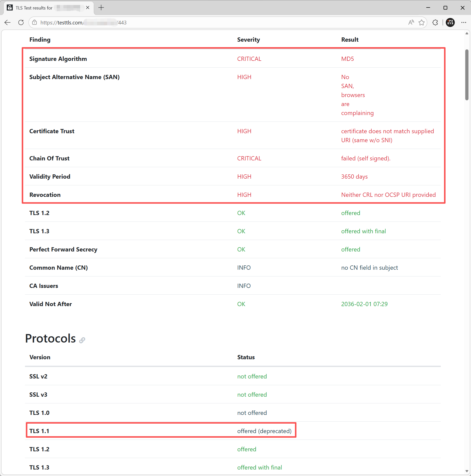Viewport: 471px width, 476px height.
Task: Click the Protocols heading anchor link icon
Action: pyautogui.click(x=82, y=340)
